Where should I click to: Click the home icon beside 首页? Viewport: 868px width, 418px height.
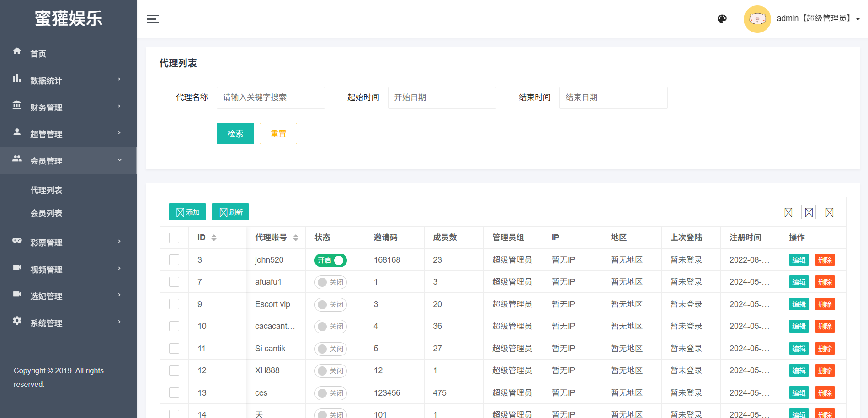click(17, 51)
